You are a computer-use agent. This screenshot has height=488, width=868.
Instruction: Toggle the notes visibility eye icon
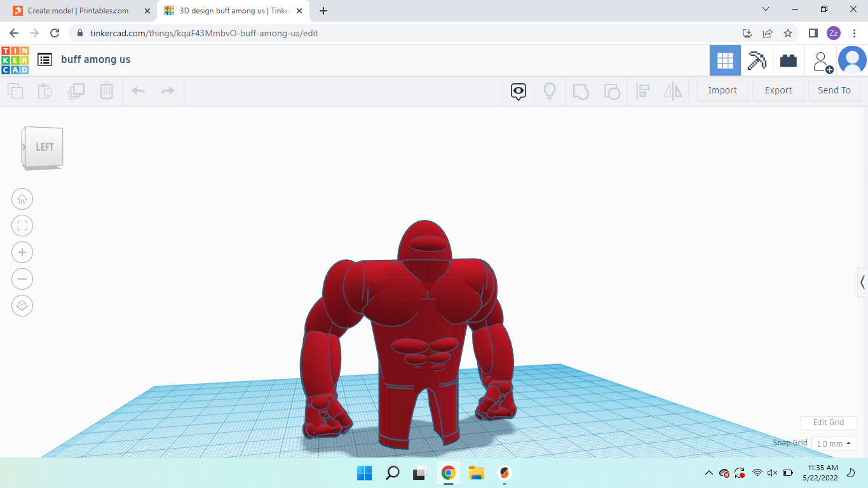pyautogui.click(x=519, y=91)
